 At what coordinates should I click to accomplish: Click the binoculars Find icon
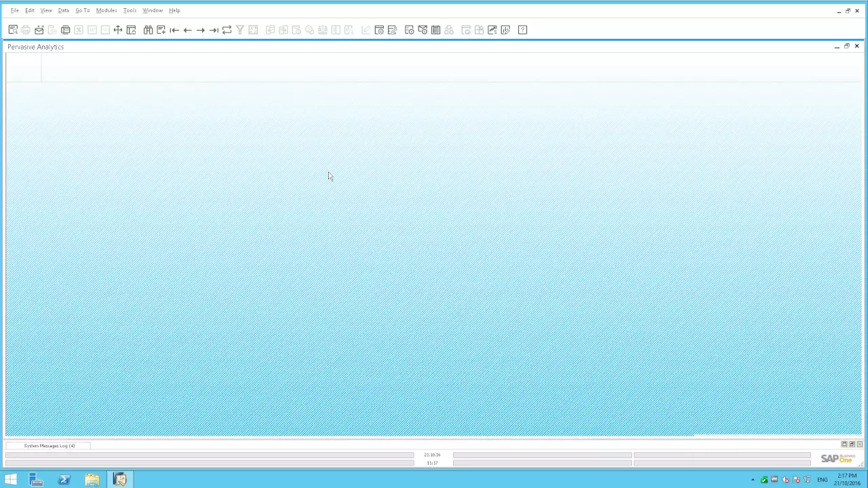coord(148,29)
